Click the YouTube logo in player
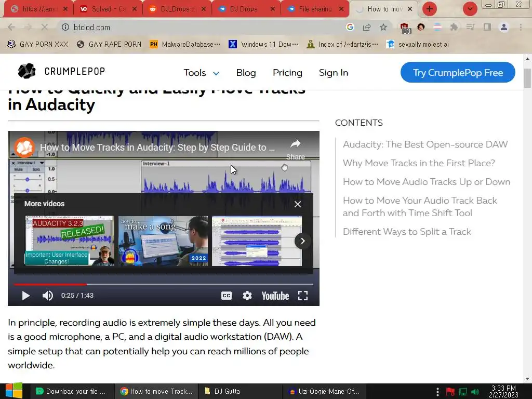This screenshot has height=399, width=532. point(275,296)
